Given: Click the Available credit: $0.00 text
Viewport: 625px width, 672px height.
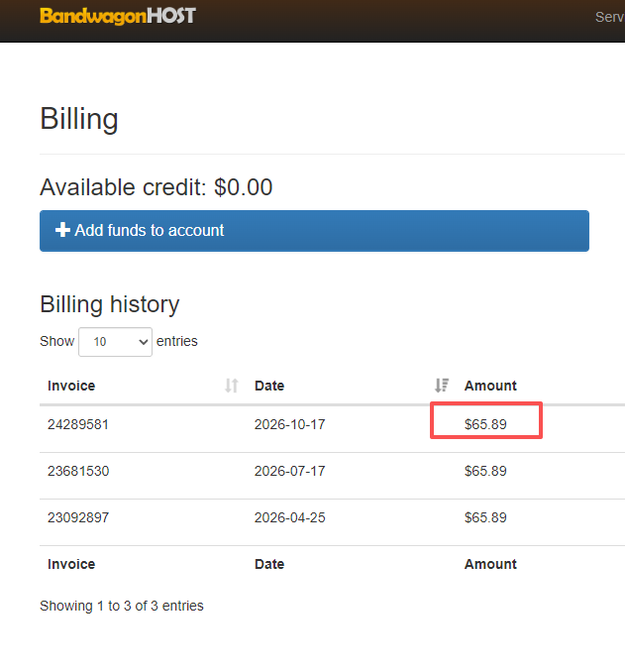Looking at the screenshot, I should coord(156,187).
